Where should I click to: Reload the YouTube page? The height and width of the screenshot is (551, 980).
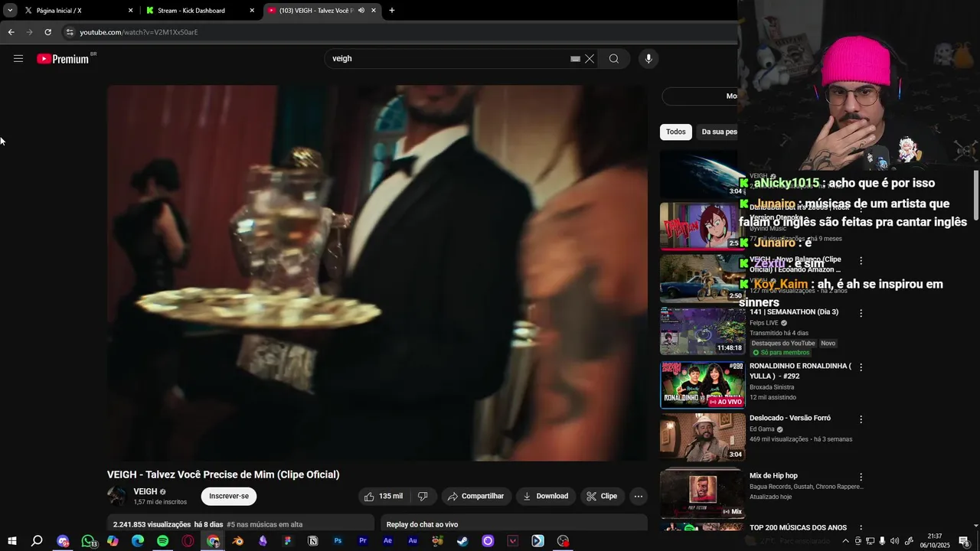[47, 32]
